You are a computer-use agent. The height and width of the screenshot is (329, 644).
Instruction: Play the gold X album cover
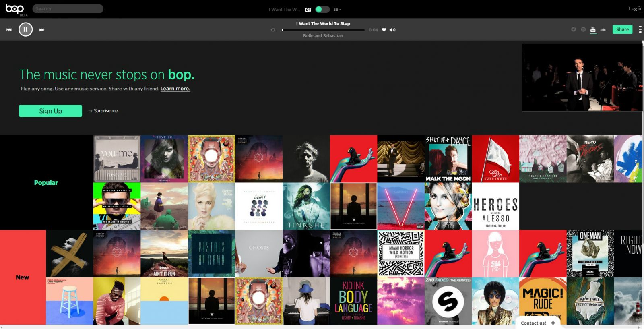click(70, 254)
